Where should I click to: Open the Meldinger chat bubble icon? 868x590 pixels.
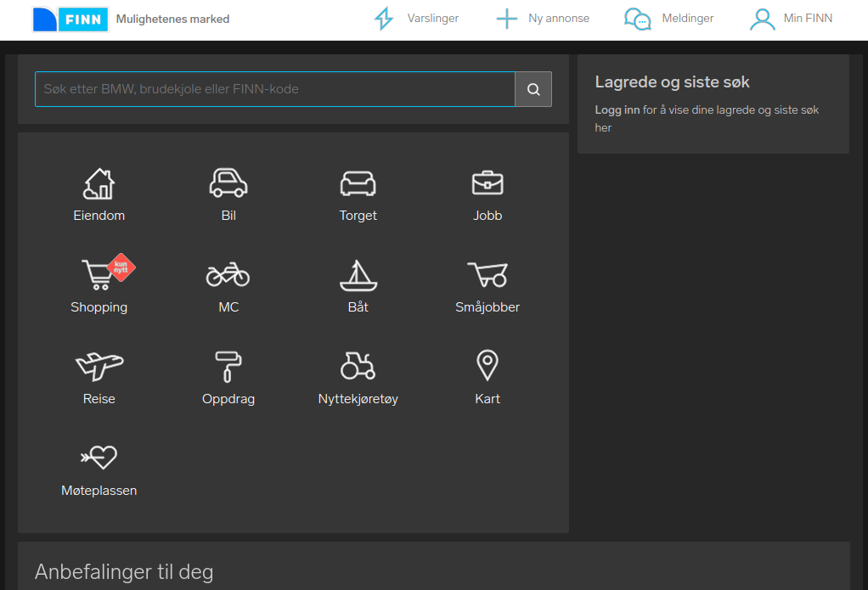point(638,19)
